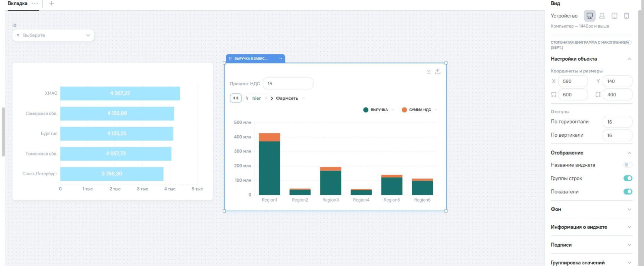Select the desktop computer device view
The height and width of the screenshot is (266, 644).
point(589,16)
